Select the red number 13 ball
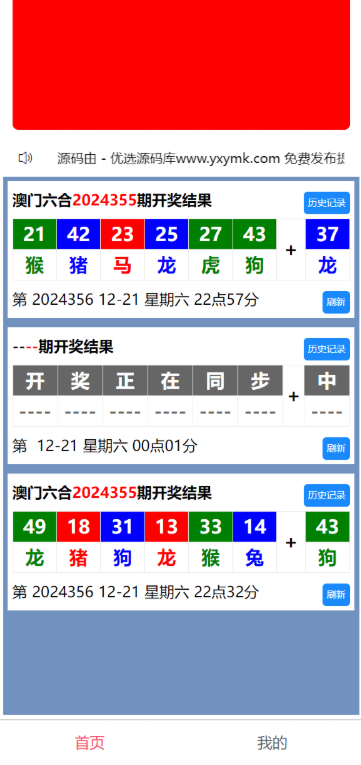The height and width of the screenshot is (765, 361). [x=166, y=527]
